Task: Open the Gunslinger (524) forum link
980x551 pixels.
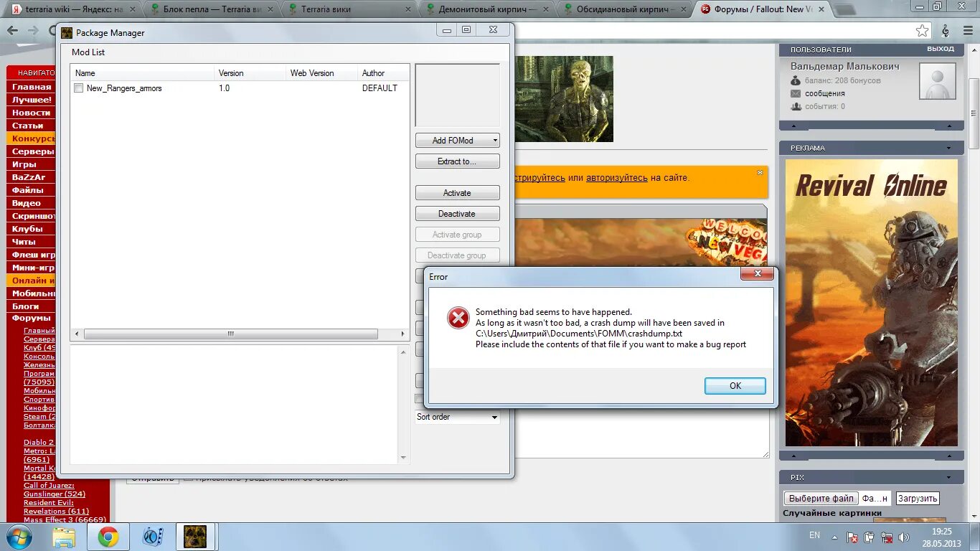Action: [x=55, y=494]
